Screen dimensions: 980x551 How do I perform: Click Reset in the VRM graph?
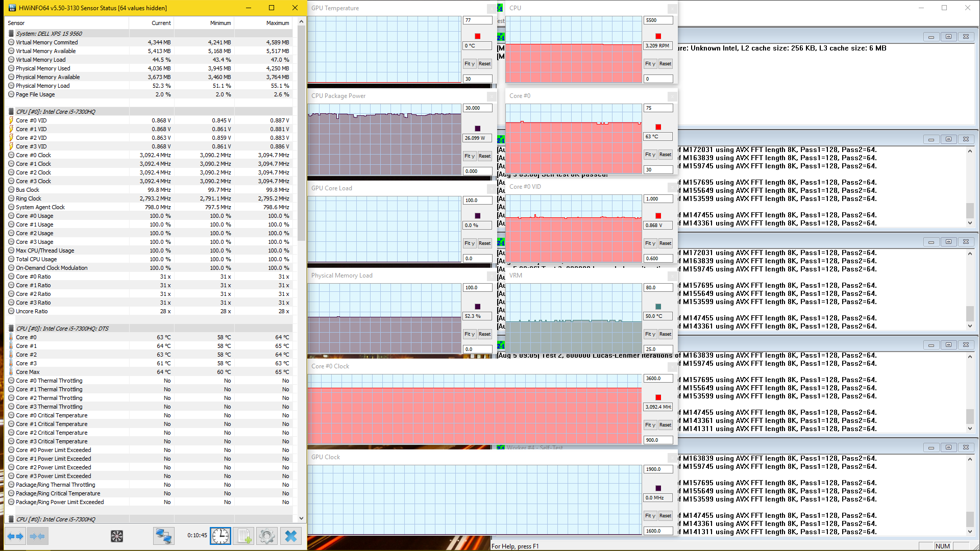[x=666, y=334]
